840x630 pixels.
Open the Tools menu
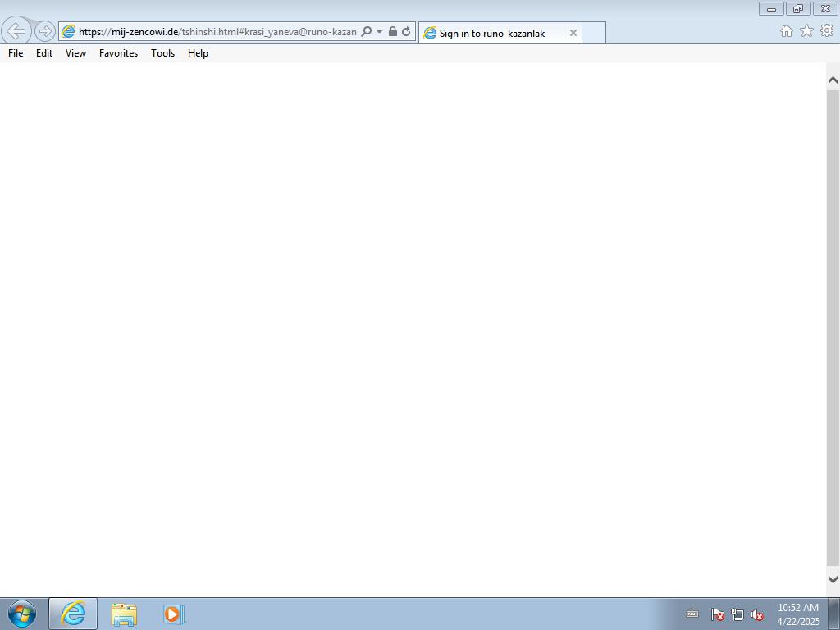click(x=163, y=53)
